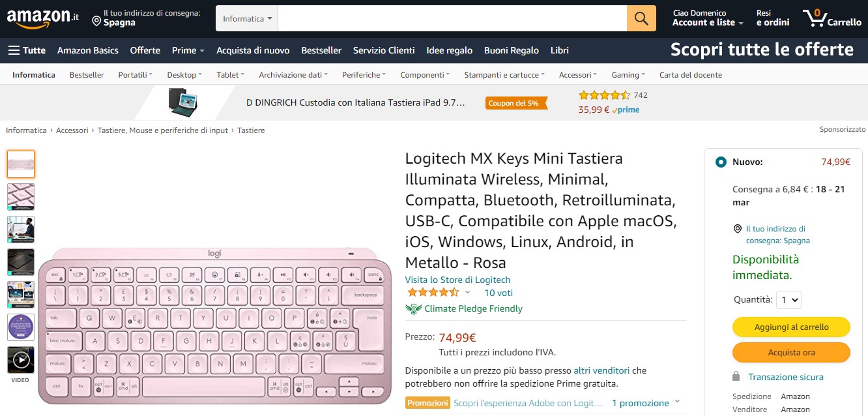Expand the 1 promozione section
The image size is (868, 416).
(x=646, y=403)
